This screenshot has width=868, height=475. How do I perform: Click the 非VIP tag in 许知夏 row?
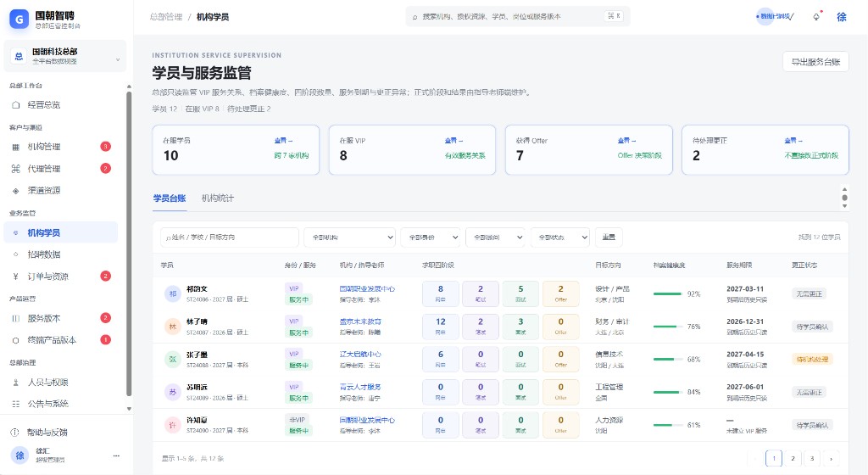coord(298,420)
